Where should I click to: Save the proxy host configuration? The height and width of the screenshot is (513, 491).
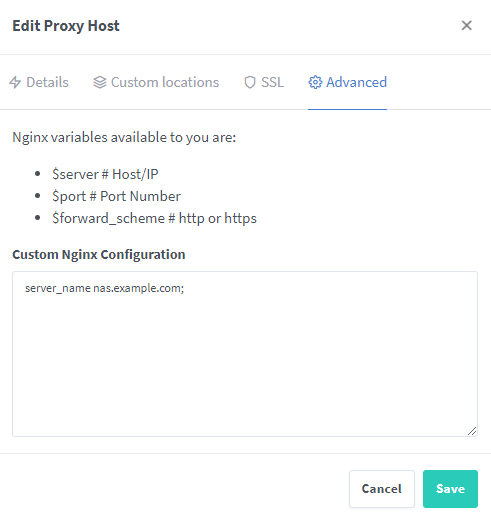point(450,489)
